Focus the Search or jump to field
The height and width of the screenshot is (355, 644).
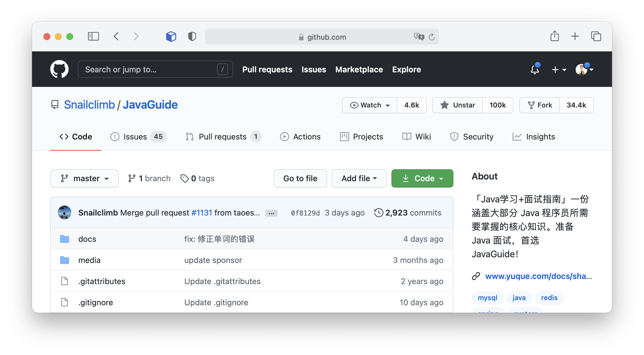point(155,69)
